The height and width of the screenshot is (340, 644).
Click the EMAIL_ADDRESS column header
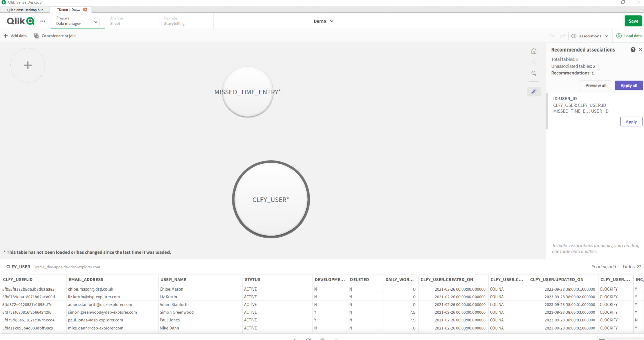click(113, 279)
